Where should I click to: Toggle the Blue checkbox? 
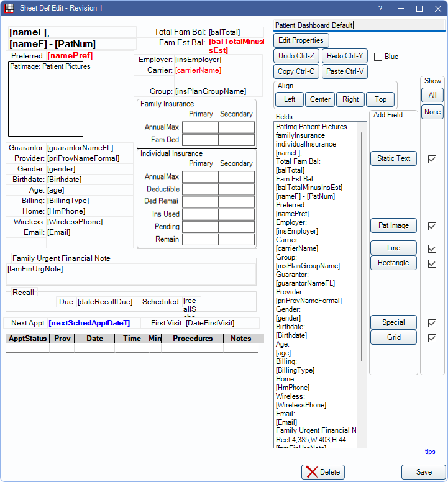pyautogui.click(x=378, y=57)
